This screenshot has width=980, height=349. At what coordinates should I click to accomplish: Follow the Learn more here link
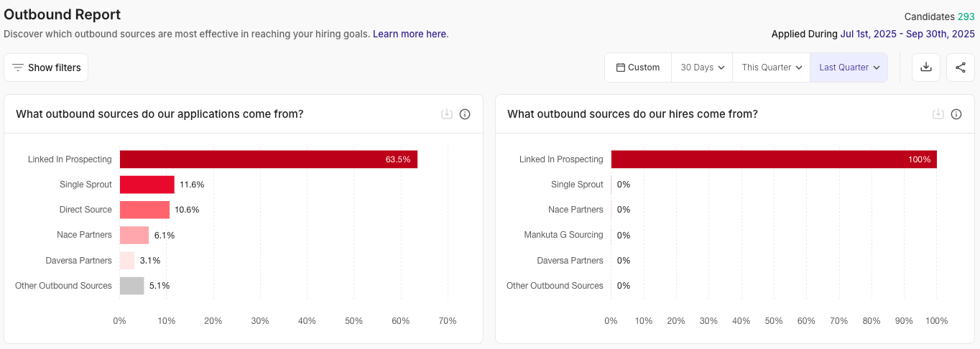[x=410, y=34]
